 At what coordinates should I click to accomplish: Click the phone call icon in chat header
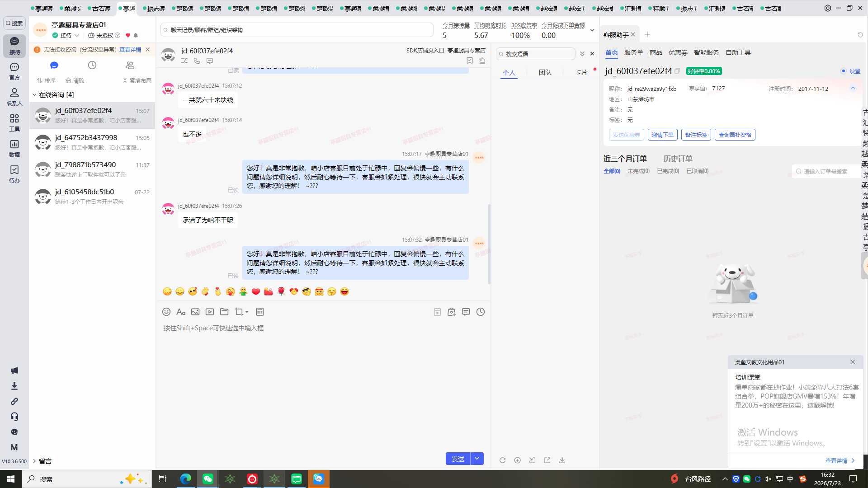197,61
